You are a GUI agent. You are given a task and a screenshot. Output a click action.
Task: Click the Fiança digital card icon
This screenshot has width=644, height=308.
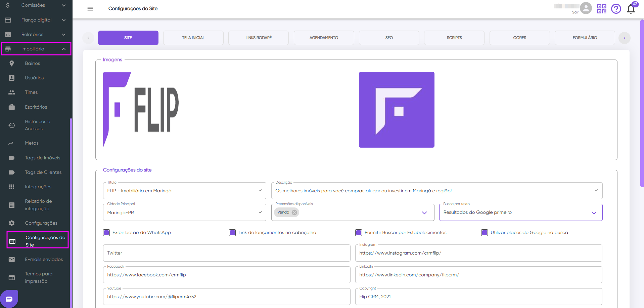coord(8,20)
